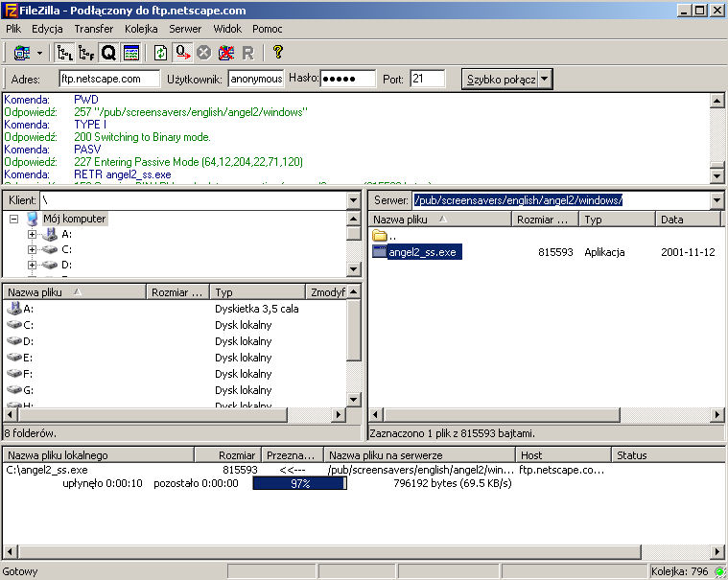Select angel2_ss.exe in the server list

click(x=417, y=252)
